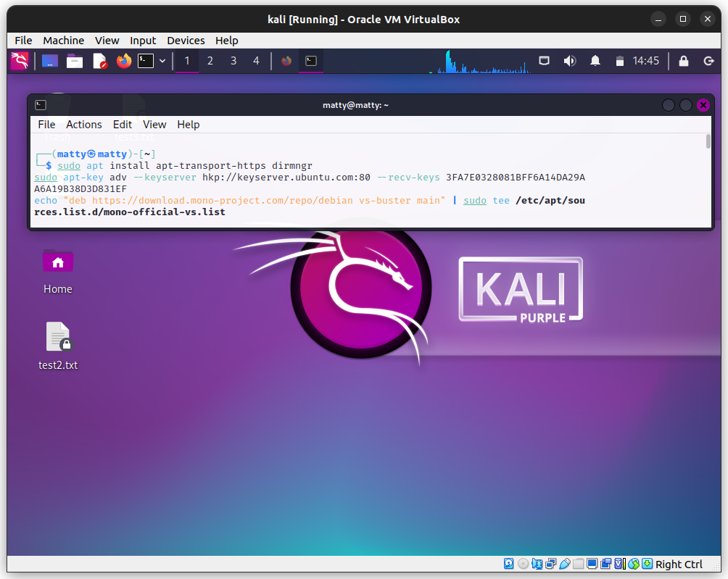Viewport: 728px width, 579px height.
Task: Launch Firefox from the panel launcher
Action: (124, 61)
